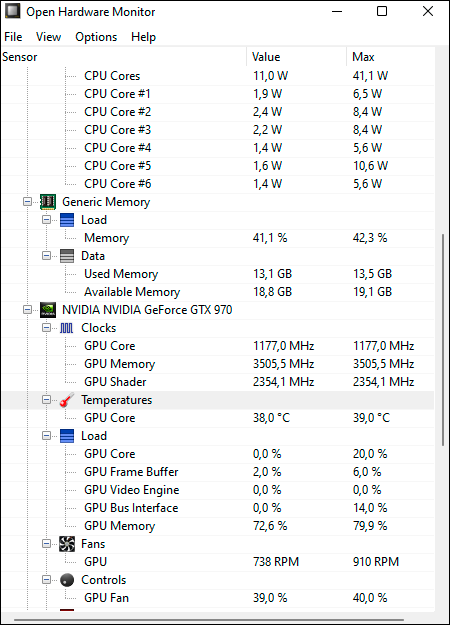Click the blue Load icon under GeForce GTX 970
Viewport: 450px width, 625px height.
click(x=67, y=436)
